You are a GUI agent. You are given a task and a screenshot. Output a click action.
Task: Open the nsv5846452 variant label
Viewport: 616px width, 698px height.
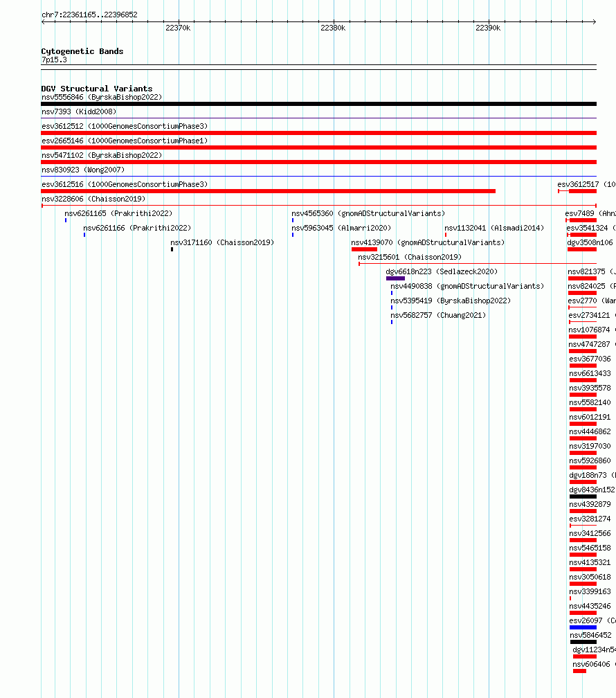click(x=590, y=635)
